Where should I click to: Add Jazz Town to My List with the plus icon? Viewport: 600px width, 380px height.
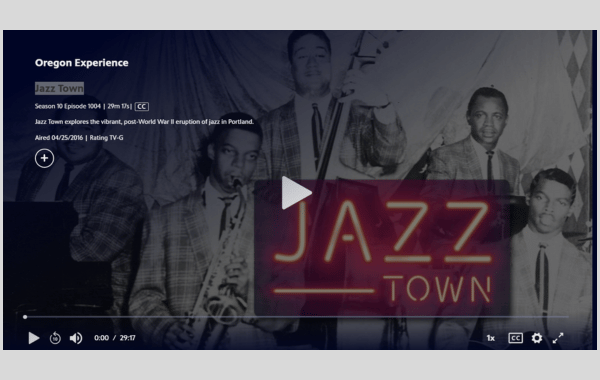click(x=44, y=158)
